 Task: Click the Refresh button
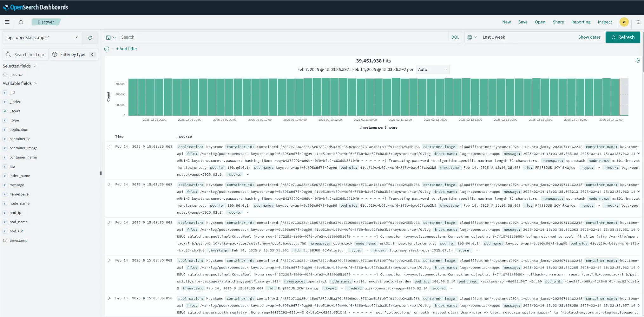pos(622,37)
